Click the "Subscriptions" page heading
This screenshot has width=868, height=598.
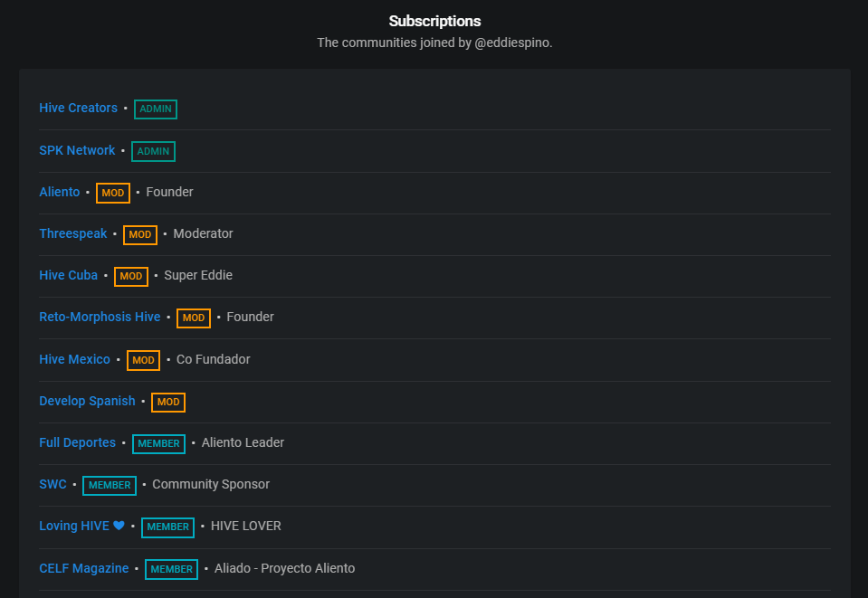pos(434,21)
